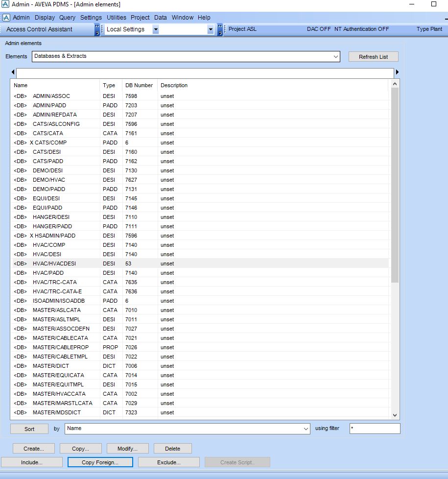Image resolution: width=448 pixels, height=479 pixels.
Task: Click the right arrow beside the filter bar
Action: [x=397, y=72]
